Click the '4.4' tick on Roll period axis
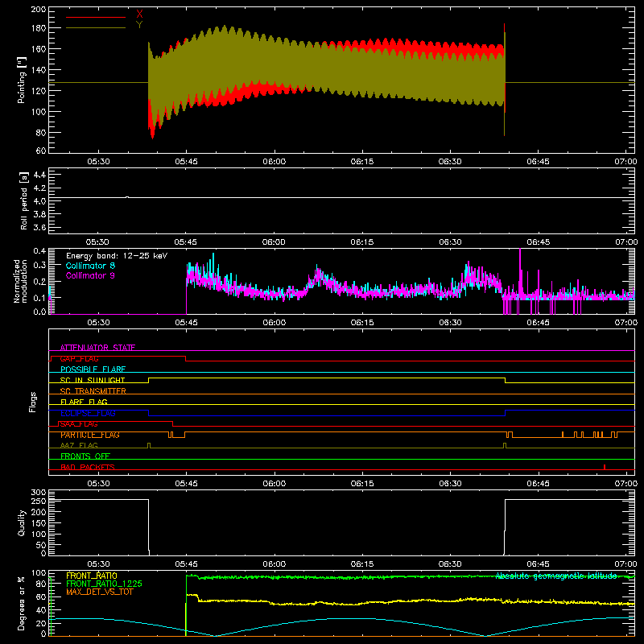The height and width of the screenshot is (644, 644). click(39, 175)
